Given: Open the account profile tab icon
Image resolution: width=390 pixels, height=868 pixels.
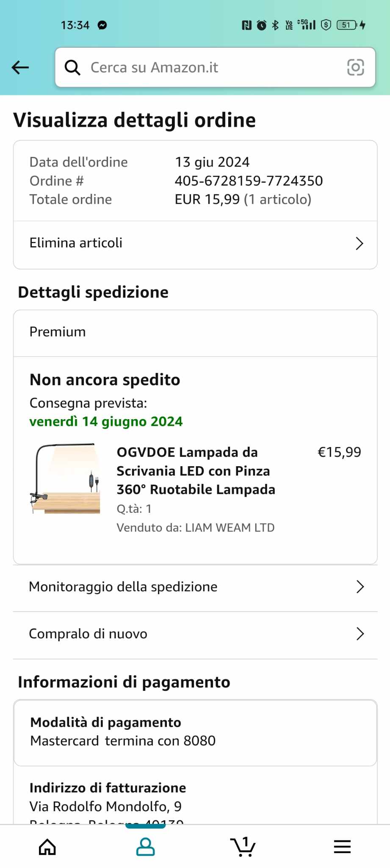Looking at the screenshot, I should [145, 847].
